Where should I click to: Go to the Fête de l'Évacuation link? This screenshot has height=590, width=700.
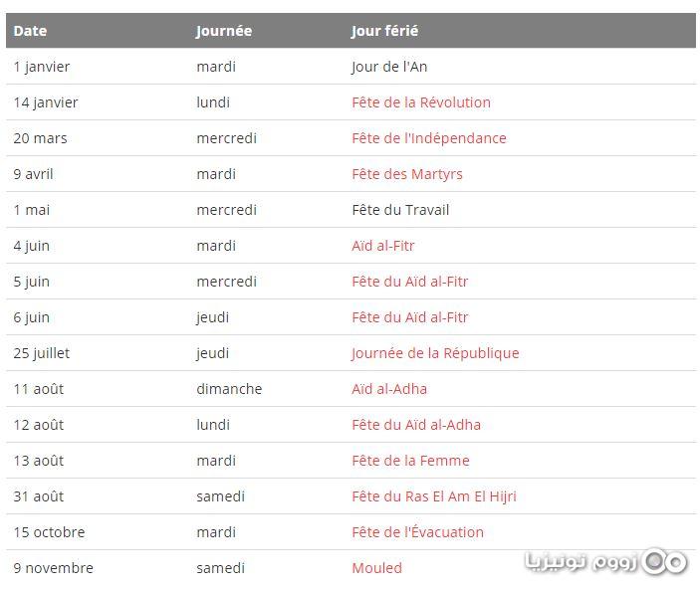coord(417,532)
